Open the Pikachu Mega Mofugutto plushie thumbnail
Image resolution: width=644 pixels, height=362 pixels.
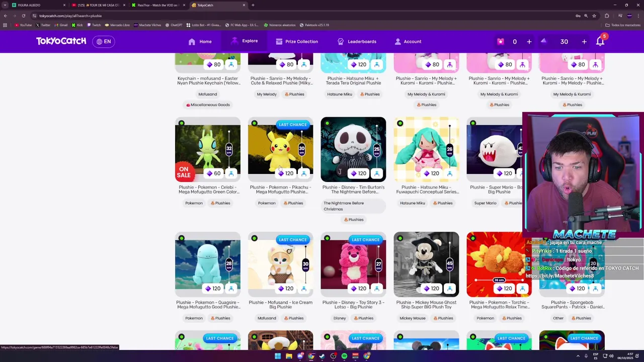point(280,149)
